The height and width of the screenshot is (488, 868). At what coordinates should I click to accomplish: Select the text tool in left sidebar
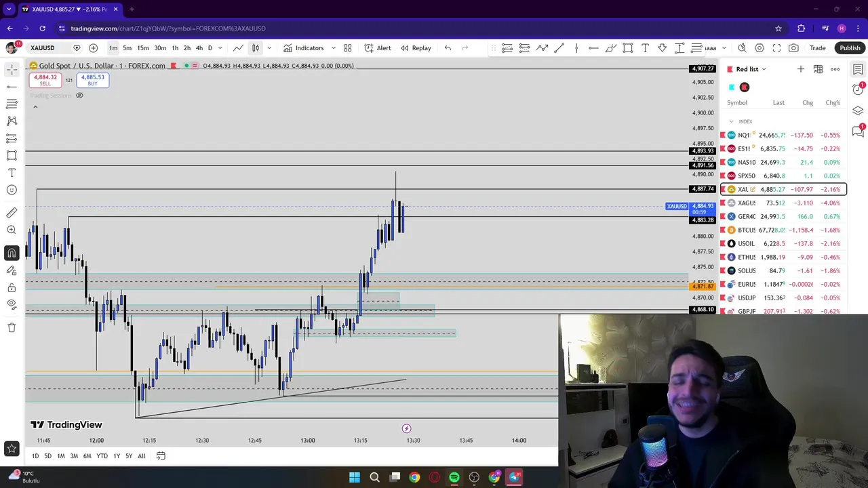pos(12,173)
